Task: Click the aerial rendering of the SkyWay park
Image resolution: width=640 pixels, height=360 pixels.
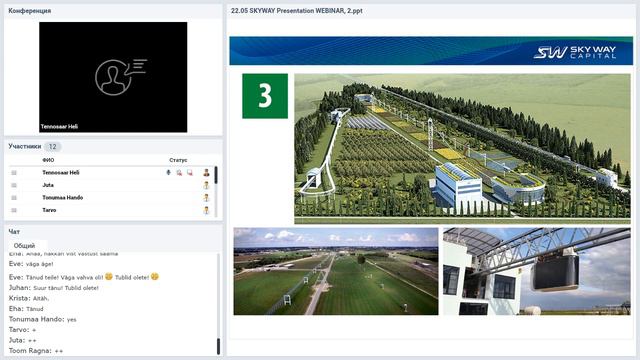Action: pyautogui.click(x=462, y=149)
